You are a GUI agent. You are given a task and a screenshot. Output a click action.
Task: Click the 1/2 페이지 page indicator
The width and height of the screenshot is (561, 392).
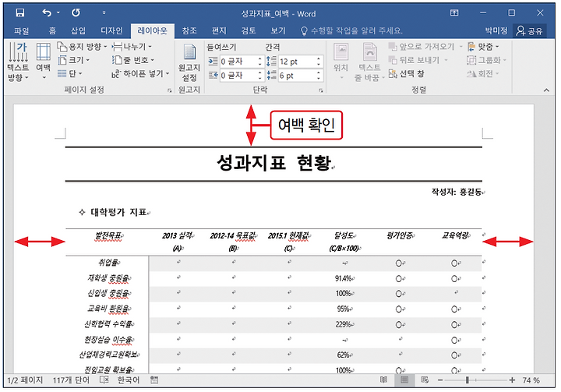(x=25, y=380)
